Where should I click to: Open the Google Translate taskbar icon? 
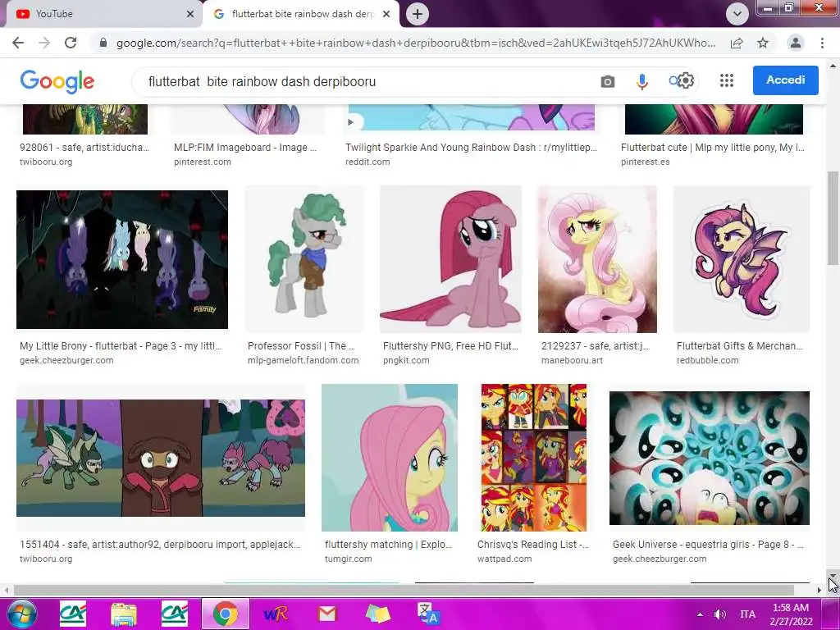pyautogui.click(x=428, y=614)
